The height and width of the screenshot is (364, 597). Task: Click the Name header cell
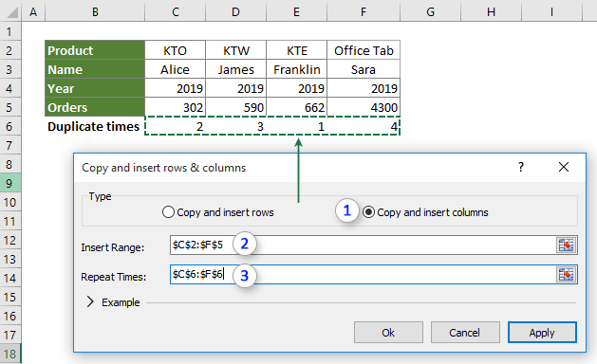[95, 69]
